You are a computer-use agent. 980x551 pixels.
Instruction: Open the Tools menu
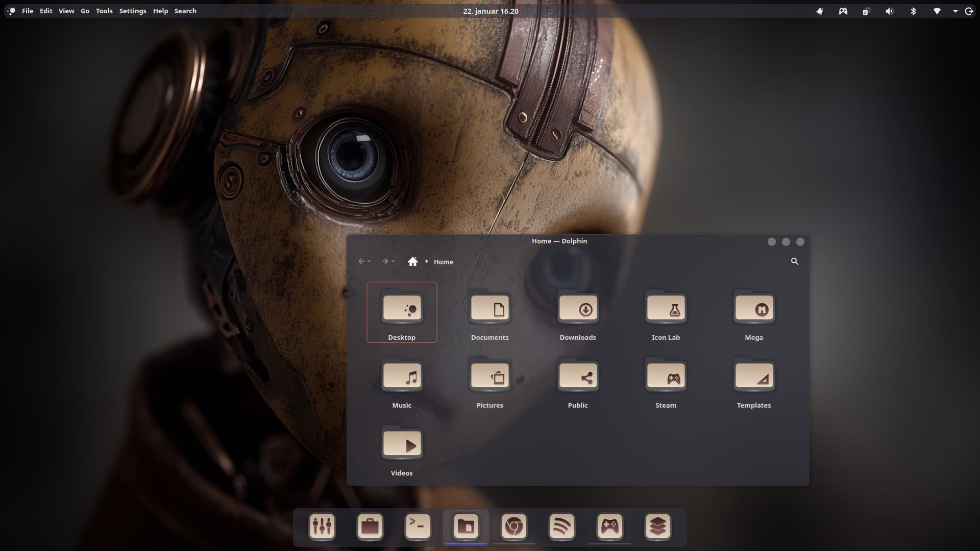click(104, 11)
